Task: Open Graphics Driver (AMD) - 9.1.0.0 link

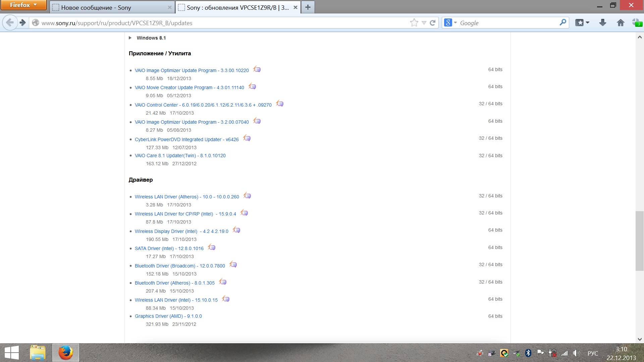Action: pyautogui.click(x=168, y=316)
